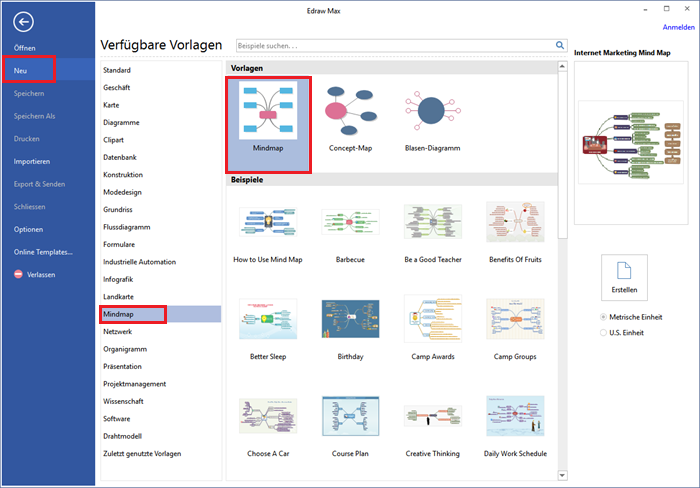Choose the Software category
Screen dimensions: 700x488
117,418
